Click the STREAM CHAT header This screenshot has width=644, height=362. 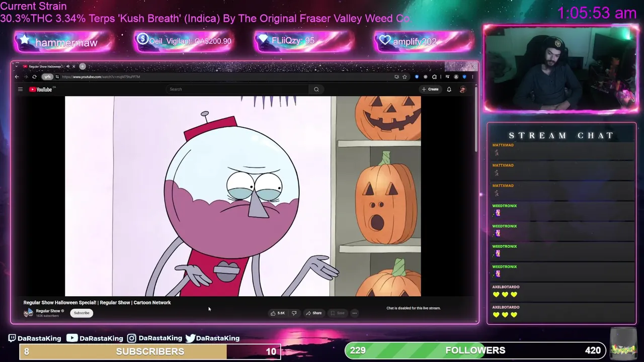coord(561,136)
